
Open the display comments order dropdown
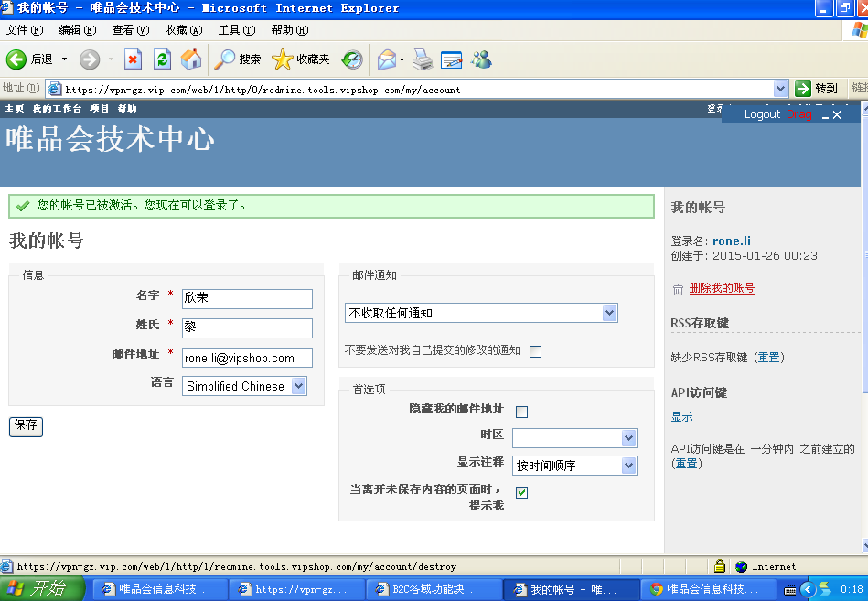[x=574, y=466]
